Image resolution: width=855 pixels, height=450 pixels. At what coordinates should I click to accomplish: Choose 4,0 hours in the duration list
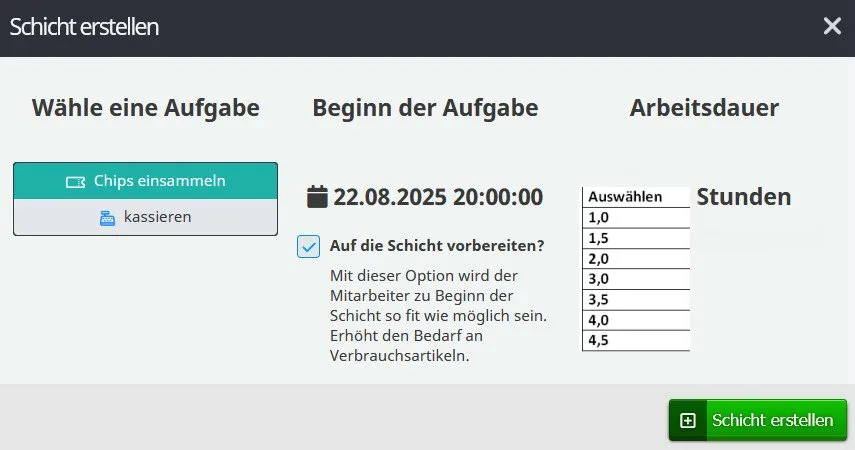(636, 320)
